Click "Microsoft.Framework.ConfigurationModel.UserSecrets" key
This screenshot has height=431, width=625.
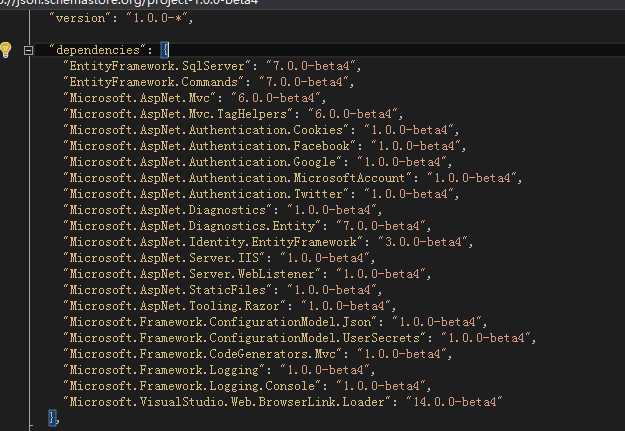(x=245, y=338)
